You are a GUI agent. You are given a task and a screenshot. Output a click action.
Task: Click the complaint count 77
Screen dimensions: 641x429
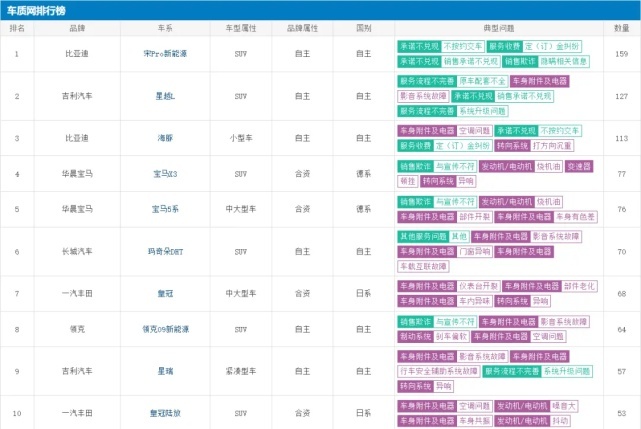tap(621, 174)
